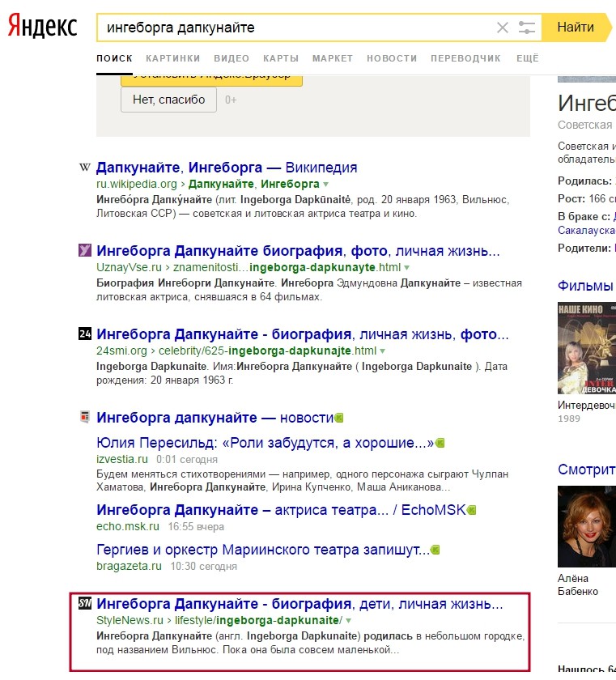Screen dimensions: 616x680
Task: Select the Поиск tab
Action: 114,58
